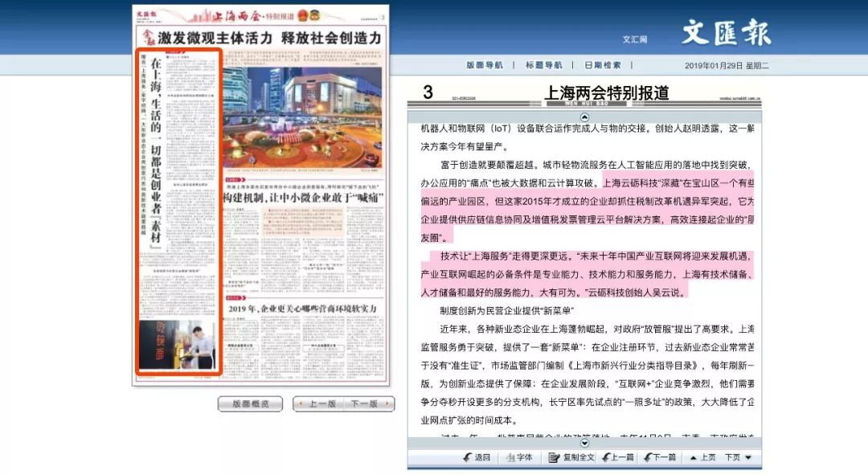This screenshot has height=475, width=868.
Task: Open the 日期检索 date search menu
Action: point(603,65)
